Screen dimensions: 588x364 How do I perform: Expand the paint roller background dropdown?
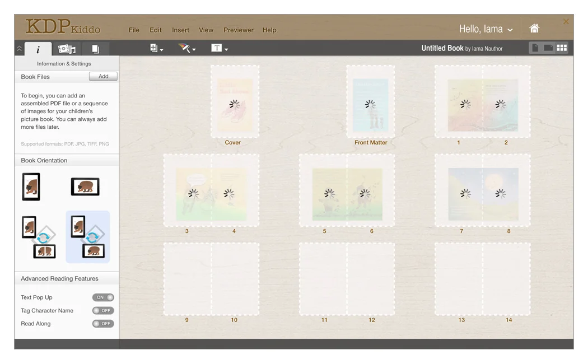187,49
